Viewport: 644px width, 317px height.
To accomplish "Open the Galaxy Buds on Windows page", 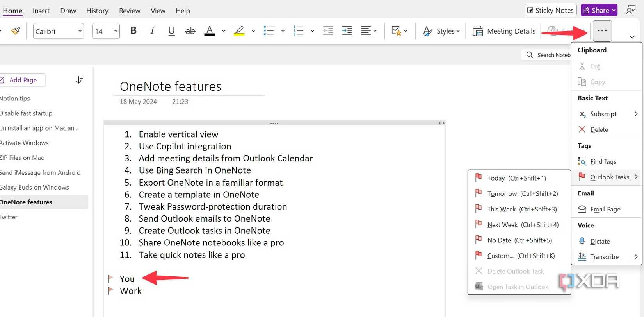I will point(34,188).
